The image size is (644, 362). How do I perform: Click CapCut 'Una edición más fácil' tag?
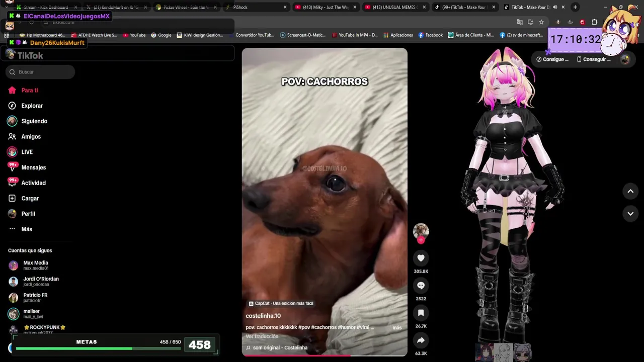pyautogui.click(x=281, y=303)
